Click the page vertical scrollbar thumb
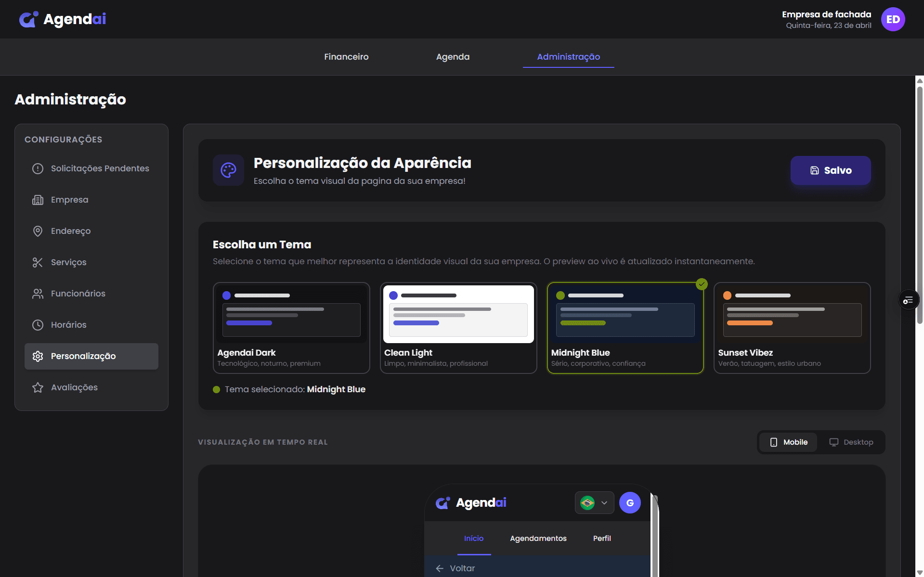Screen dimensions: 924x577 pyautogui.click(x=920, y=205)
